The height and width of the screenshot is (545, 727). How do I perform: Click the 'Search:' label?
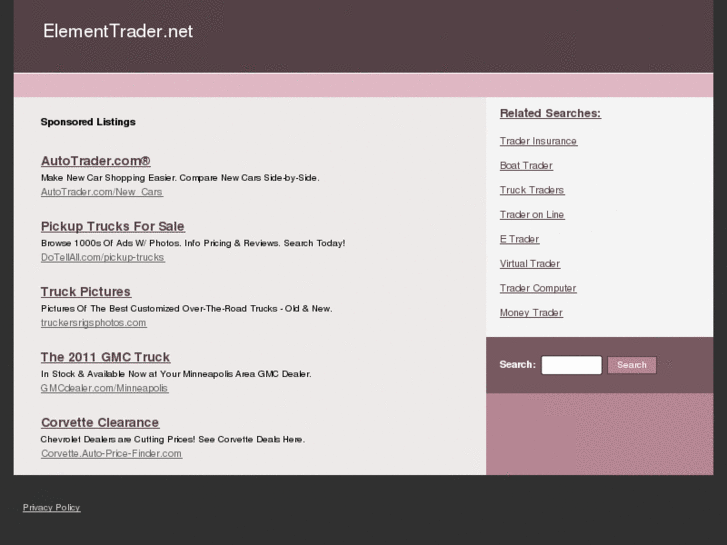517,365
